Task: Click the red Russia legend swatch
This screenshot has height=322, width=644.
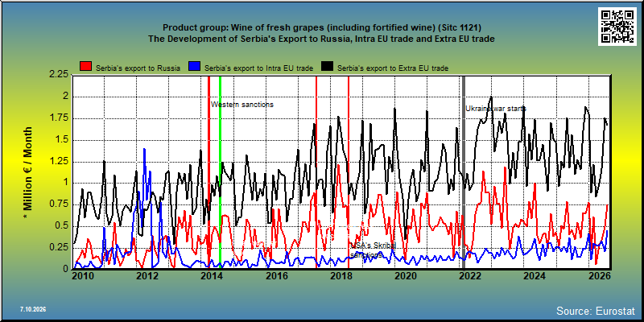Action: 85,67
